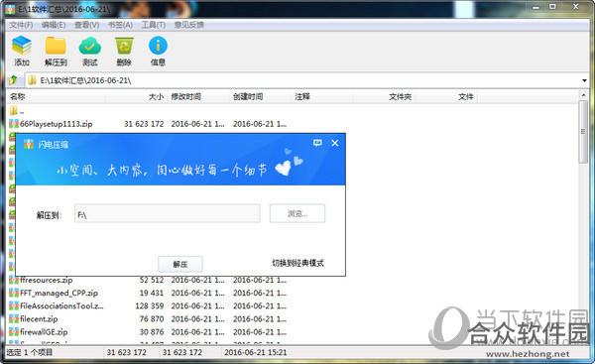This screenshot has height=364, width=595.
Task: Click the 解压 extract button
Action: point(180,264)
